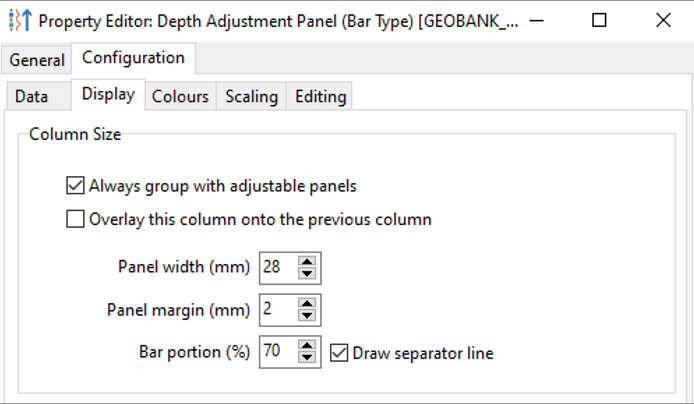Viewport: 694px width, 404px height.
Task: Click the Property Editor app icon in title bar
Action: (18, 20)
